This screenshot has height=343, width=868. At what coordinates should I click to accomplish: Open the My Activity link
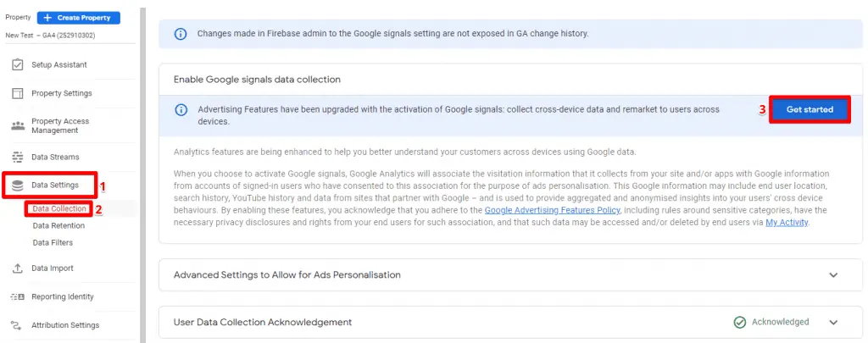787,223
